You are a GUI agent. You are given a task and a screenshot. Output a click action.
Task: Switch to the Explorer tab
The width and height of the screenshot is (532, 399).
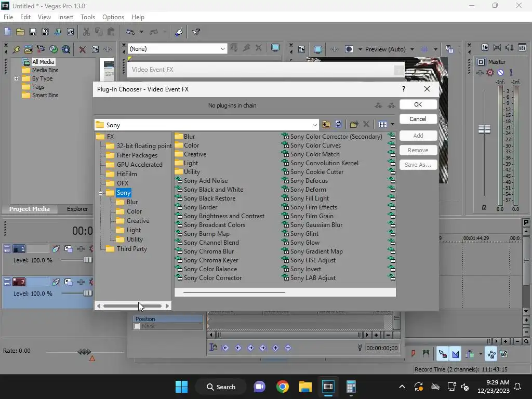[x=77, y=209]
